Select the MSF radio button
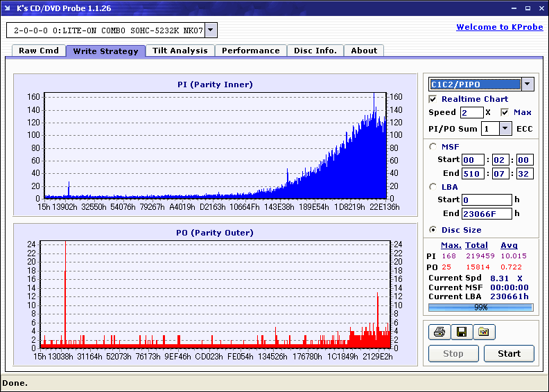549x392 pixels. pos(433,147)
